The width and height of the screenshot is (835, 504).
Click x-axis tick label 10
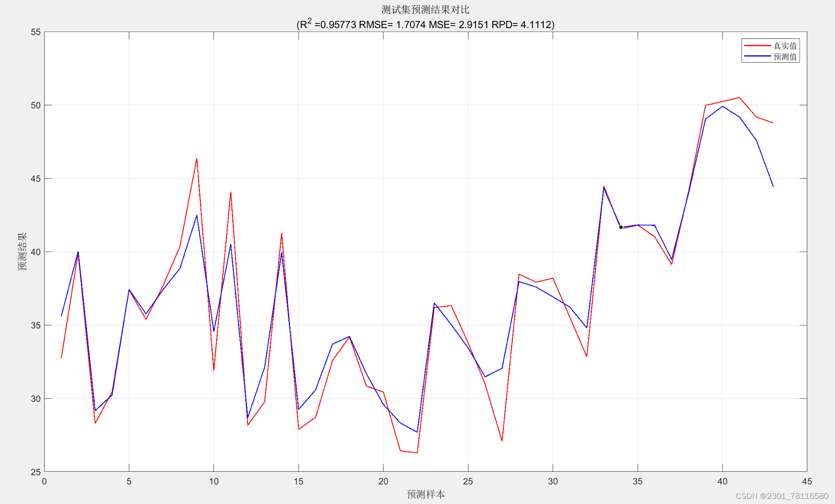214,481
